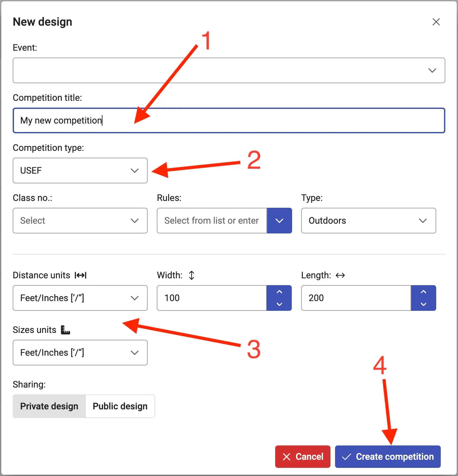Click the Rules text input field
This screenshot has height=476, width=458.
212,221
